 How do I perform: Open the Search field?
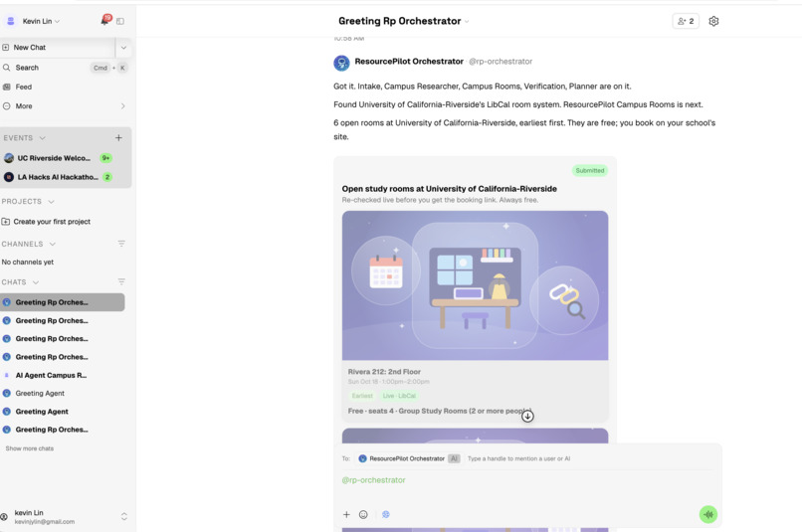65,68
